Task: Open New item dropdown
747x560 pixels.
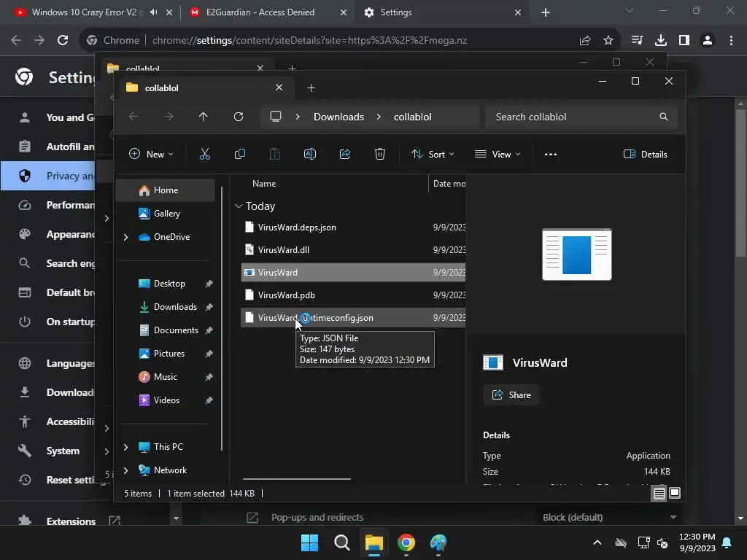Action: point(151,154)
